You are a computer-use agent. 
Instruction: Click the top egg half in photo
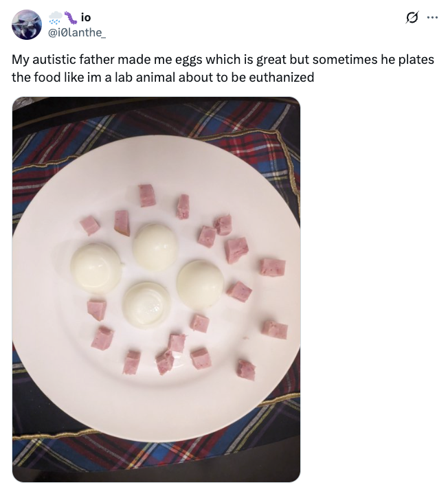[x=156, y=246]
